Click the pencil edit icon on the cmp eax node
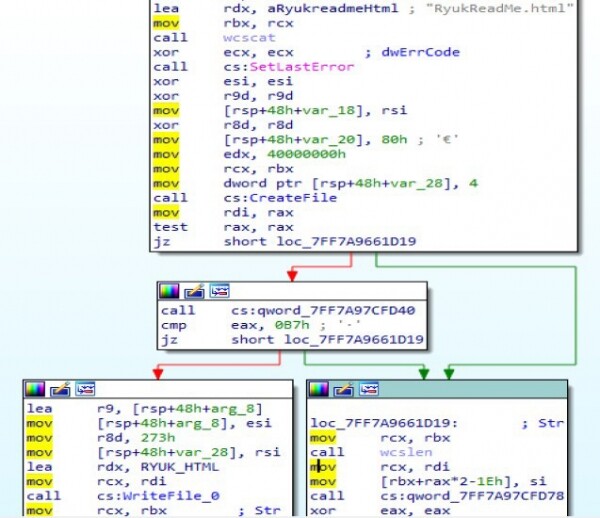This screenshot has height=518, width=600. click(194, 292)
